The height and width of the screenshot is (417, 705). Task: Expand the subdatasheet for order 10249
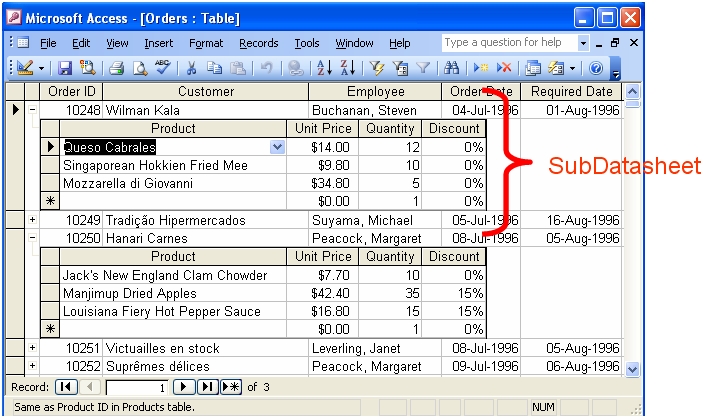32,220
